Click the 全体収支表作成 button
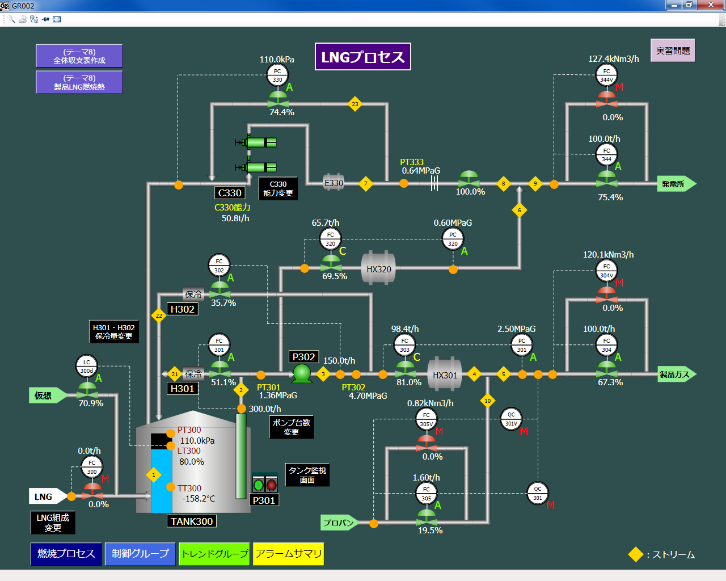Screen dimensions: 726x581 (x=79, y=55)
